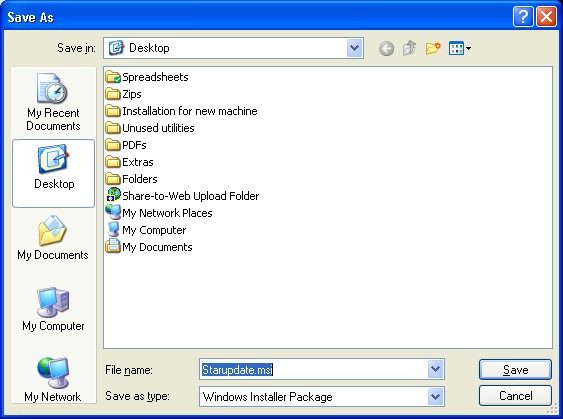The width and height of the screenshot is (563, 419).
Task: Select Share-to-Web Upload Folder item
Action: click(182, 196)
